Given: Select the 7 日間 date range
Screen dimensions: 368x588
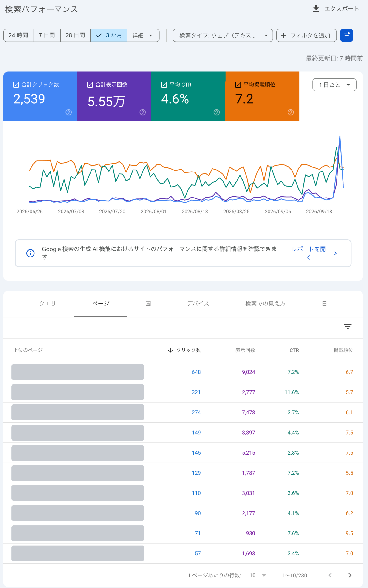Looking at the screenshot, I should click(x=47, y=35).
